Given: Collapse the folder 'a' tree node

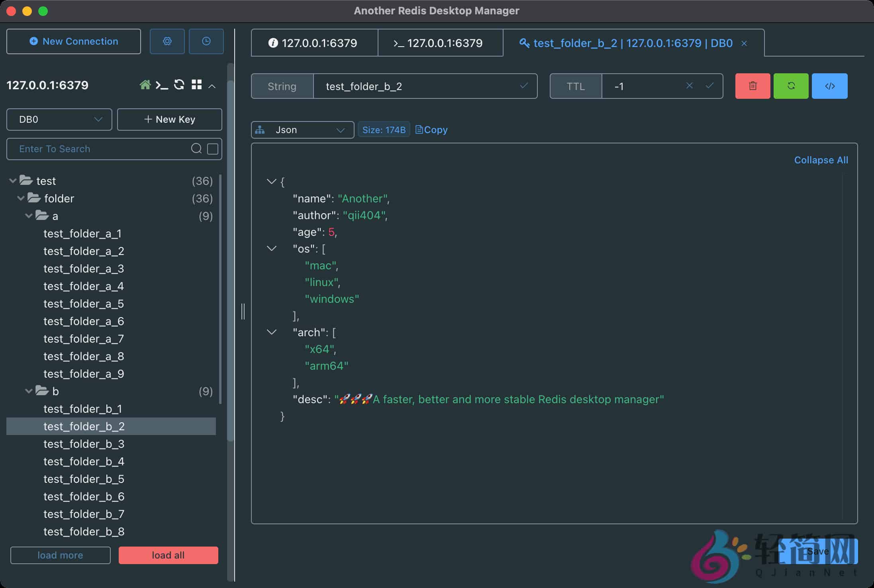Looking at the screenshot, I should click(x=28, y=216).
